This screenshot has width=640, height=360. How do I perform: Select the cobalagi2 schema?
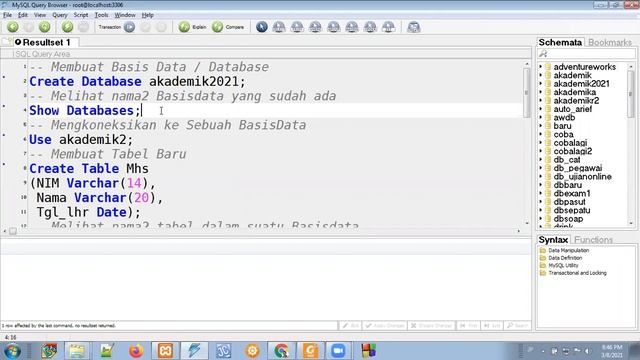point(573,151)
